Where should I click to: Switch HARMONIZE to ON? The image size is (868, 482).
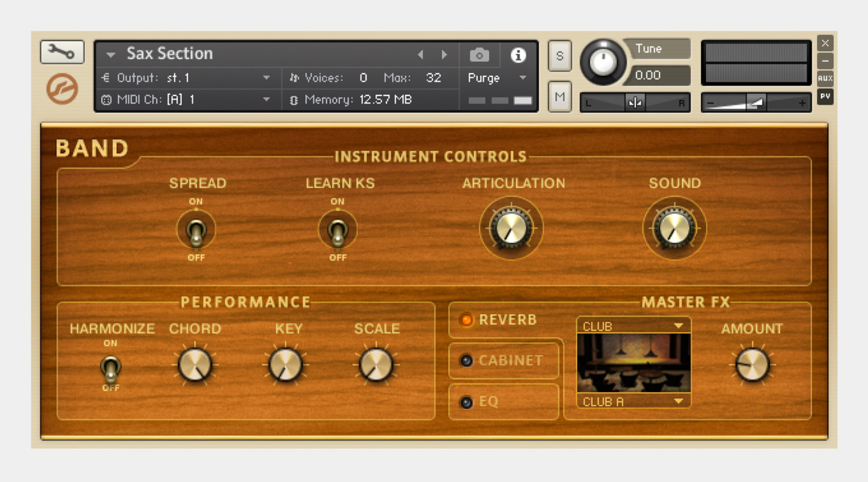(x=111, y=368)
